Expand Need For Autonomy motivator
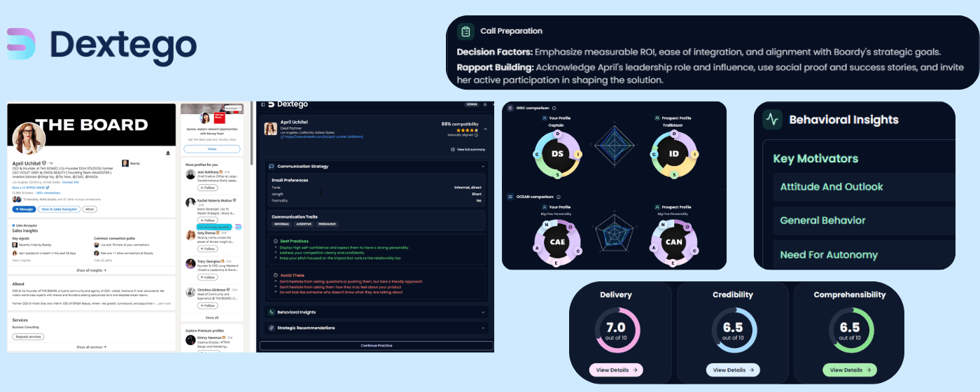 tap(864, 255)
